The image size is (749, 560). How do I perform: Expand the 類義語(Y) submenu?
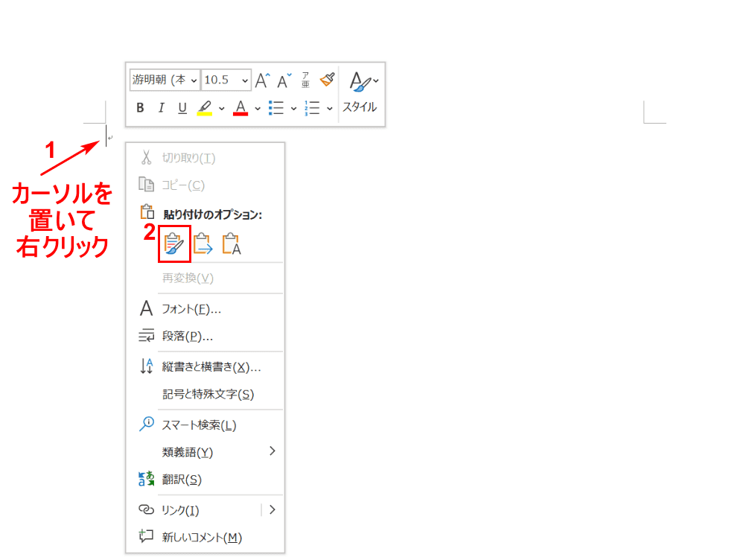click(x=272, y=451)
